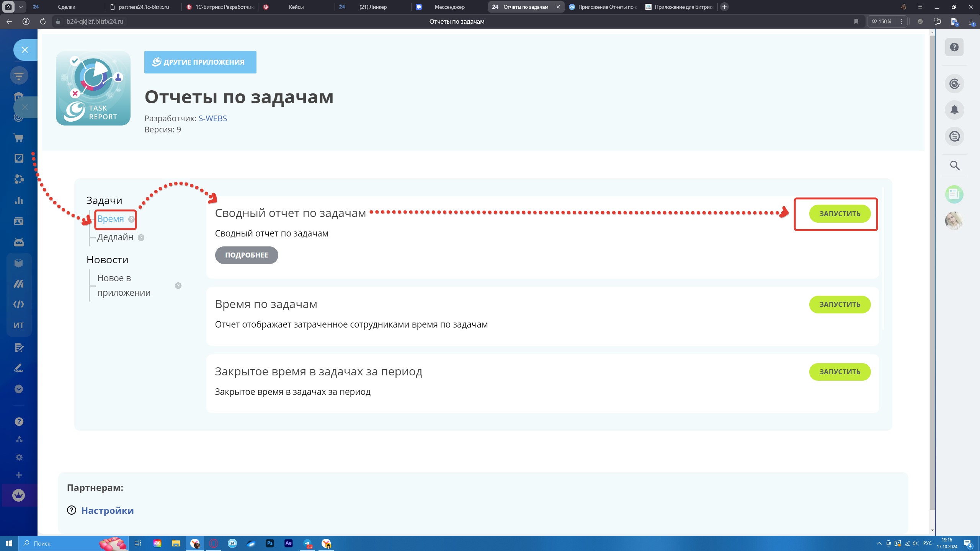Click the bar chart analytics sidebar icon

coord(18,201)
